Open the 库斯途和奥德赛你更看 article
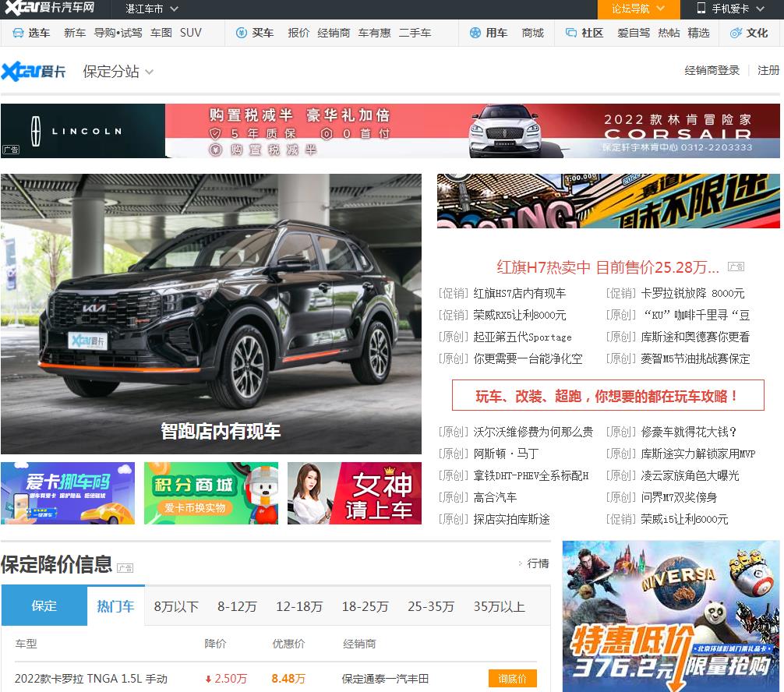Viewport: 784px width, 692px height. pyautogui.click(x=695, y=337)
